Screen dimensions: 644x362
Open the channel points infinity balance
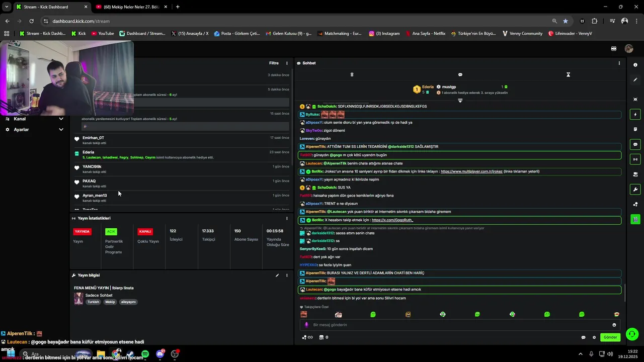(307, 337)
